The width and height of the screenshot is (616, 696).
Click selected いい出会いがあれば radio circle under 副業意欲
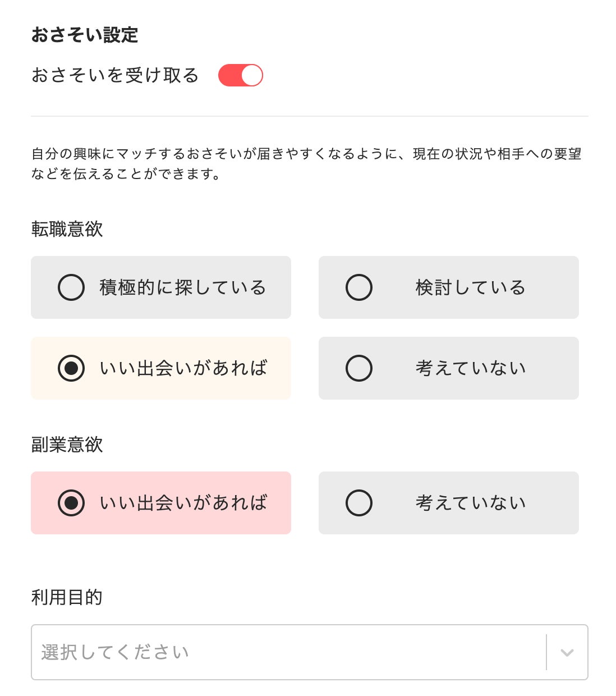coord(71,503)
